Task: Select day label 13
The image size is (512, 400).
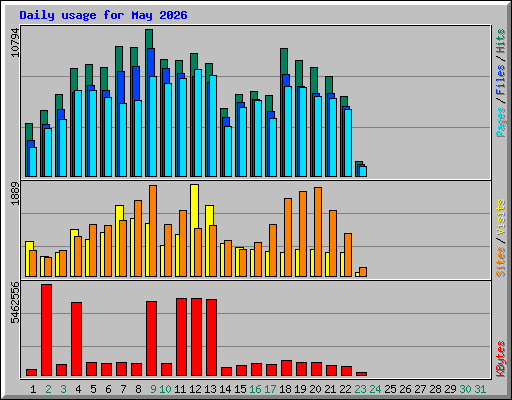Action: (210, 389)
